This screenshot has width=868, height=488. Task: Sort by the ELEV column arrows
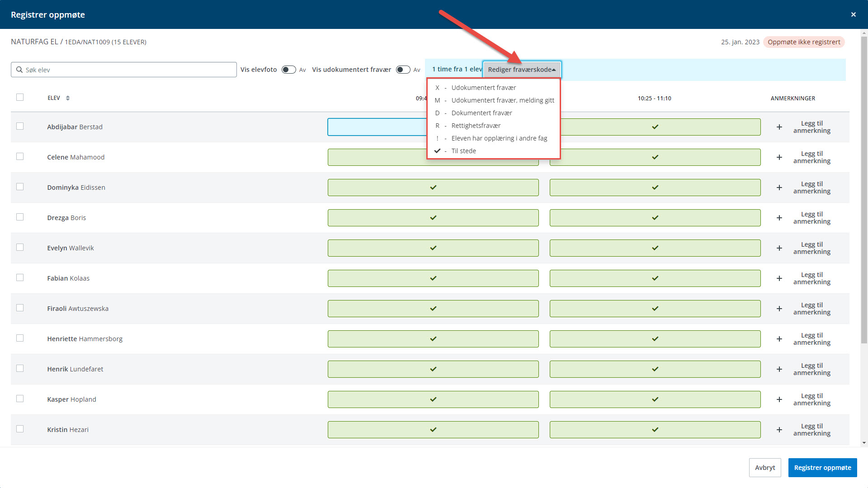coord(68,98)
